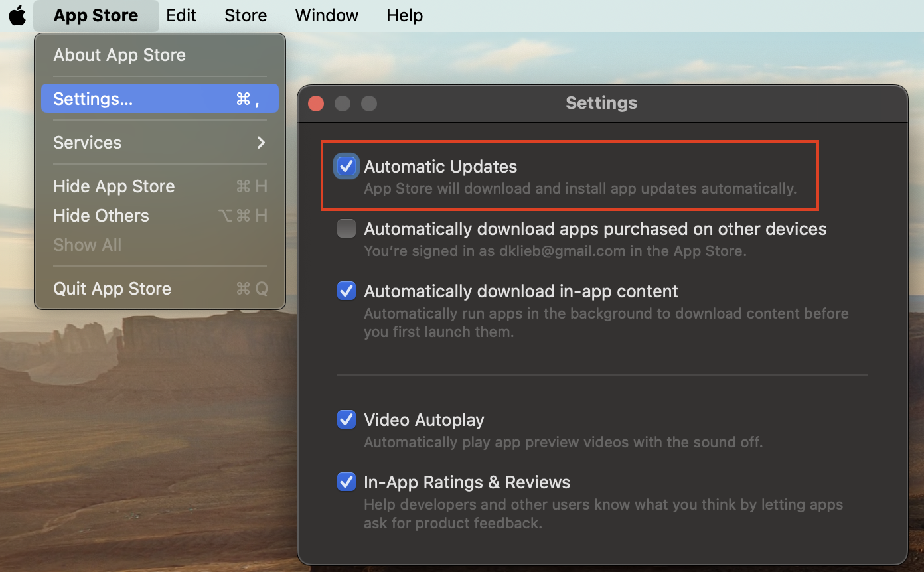Disable Automatically download in-app content
924x572 pixels.
pos(346,291)
